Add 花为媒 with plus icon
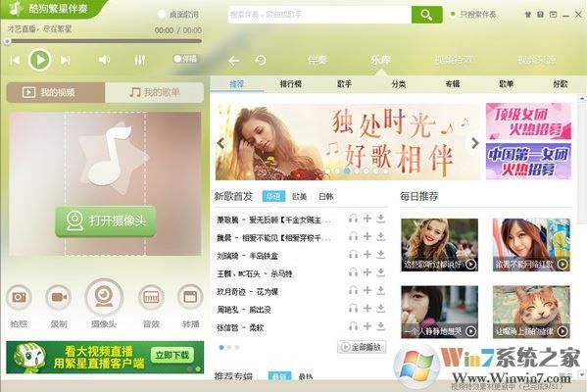587x392 pixels. (x=367, y=290)
